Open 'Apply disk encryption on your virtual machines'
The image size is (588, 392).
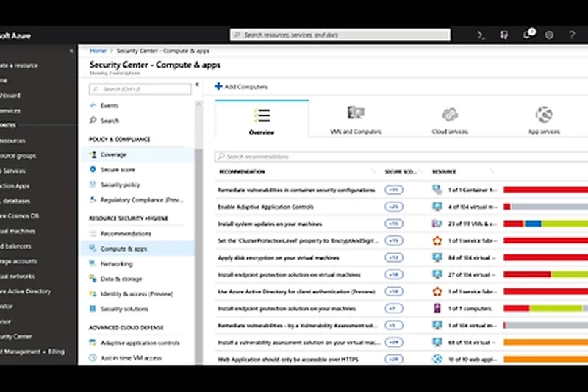[279, 257]
